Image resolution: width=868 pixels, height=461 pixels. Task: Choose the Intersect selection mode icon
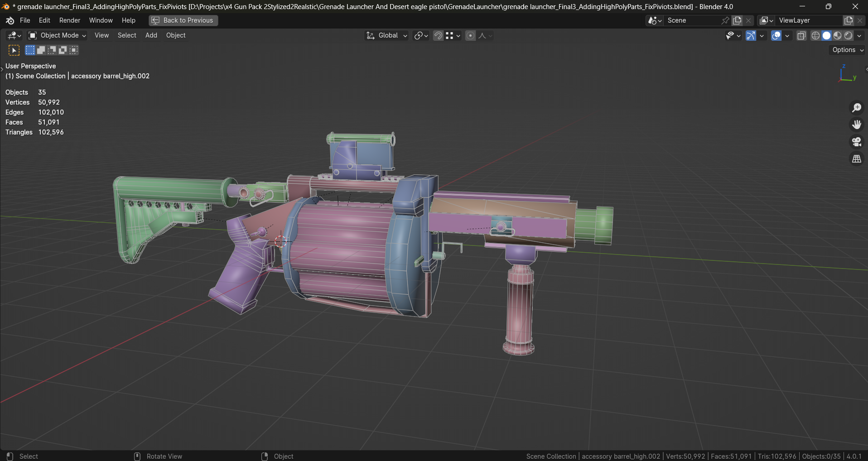point(74,50)
